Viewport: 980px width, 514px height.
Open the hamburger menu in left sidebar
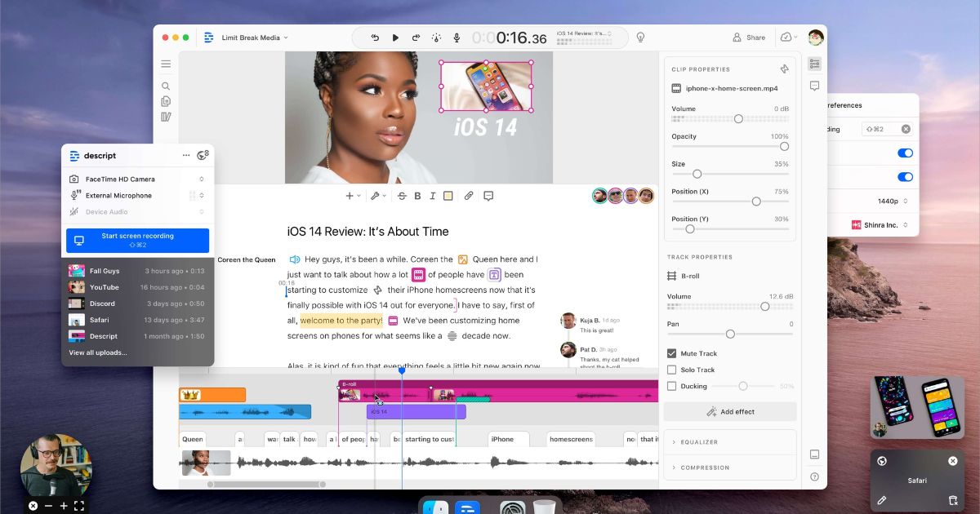coord(166,64)
